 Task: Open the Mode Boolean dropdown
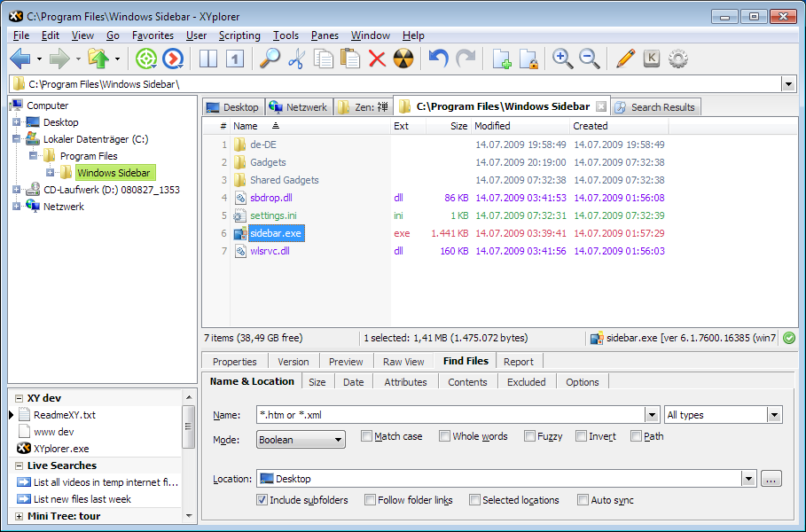point(301,440)
